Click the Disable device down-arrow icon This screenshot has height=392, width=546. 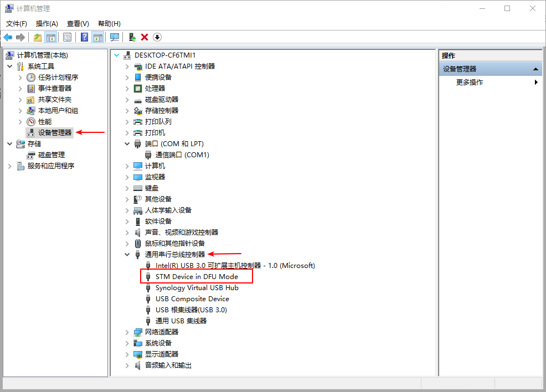tap(157, 37)
